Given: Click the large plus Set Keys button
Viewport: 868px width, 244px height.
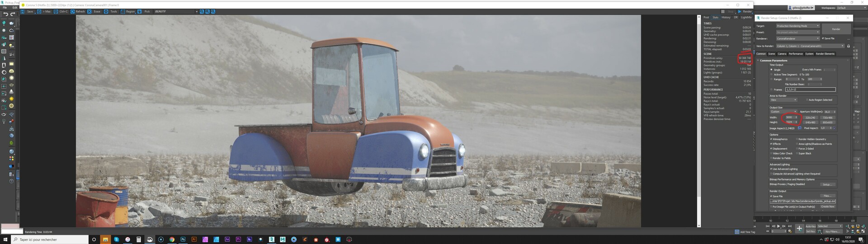Looking at the screenshot, I should coord(799,229).
